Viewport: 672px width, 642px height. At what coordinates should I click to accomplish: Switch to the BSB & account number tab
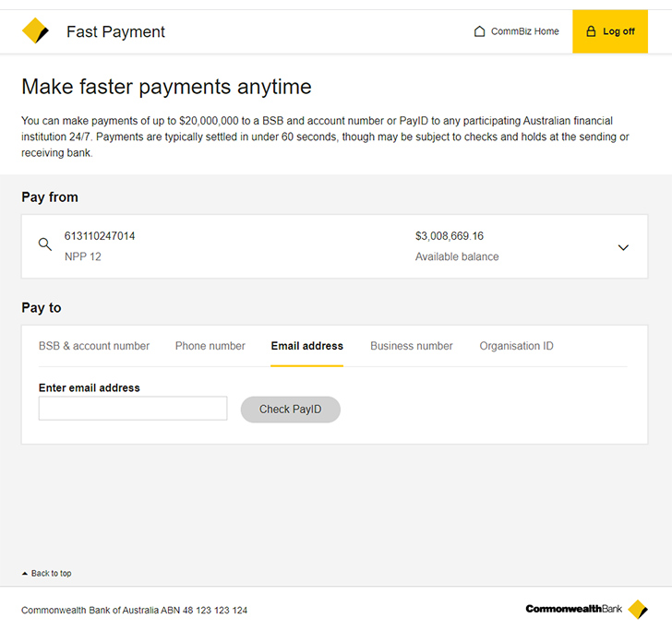point(94,346)
